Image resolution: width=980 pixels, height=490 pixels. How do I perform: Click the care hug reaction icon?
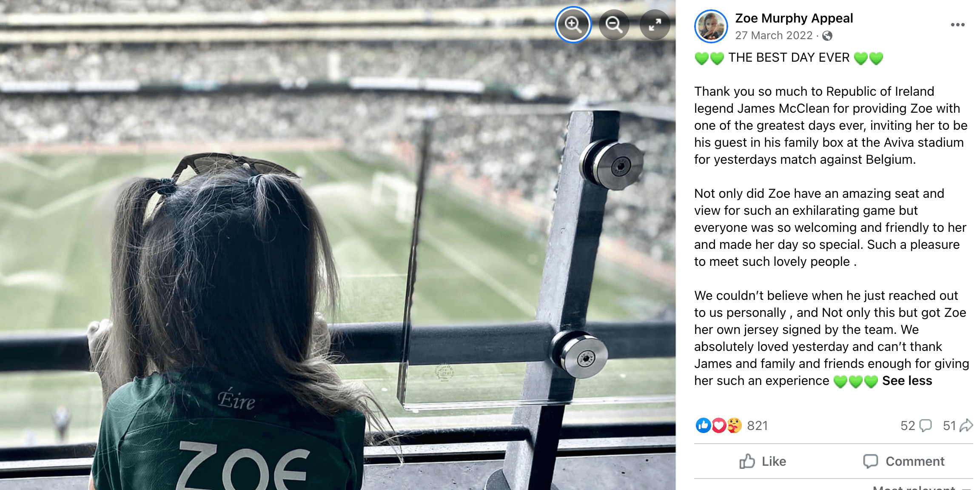pyautogui.click(x=734, y=425)
